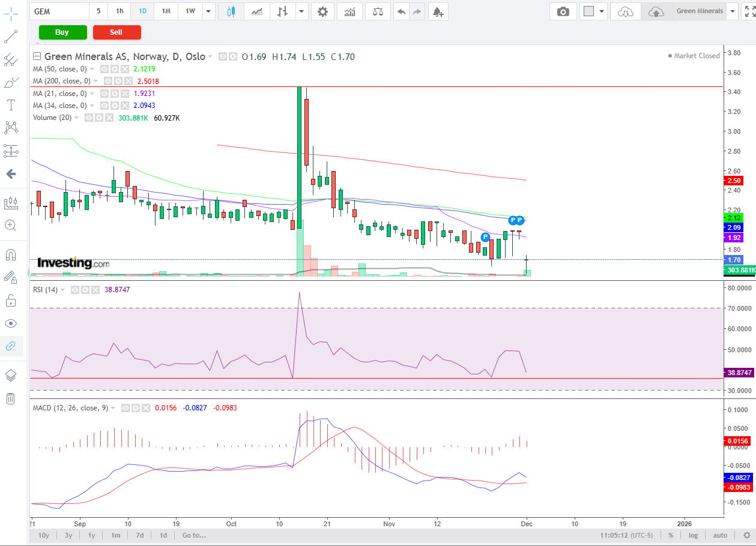
Task: Hide the MA 200 indicator via its eye icon
Action: 108,81
